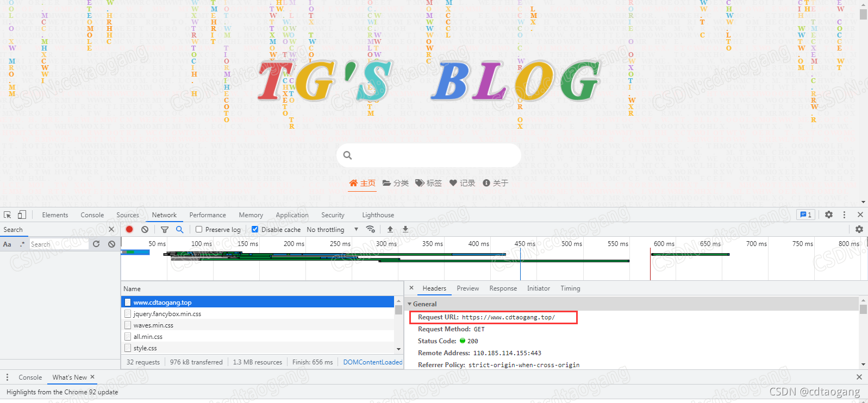Click the DOMContentLoaded timing link
The width and height of the screenshot is (868, 403).
pyautogui.click(x=373, y=362)
